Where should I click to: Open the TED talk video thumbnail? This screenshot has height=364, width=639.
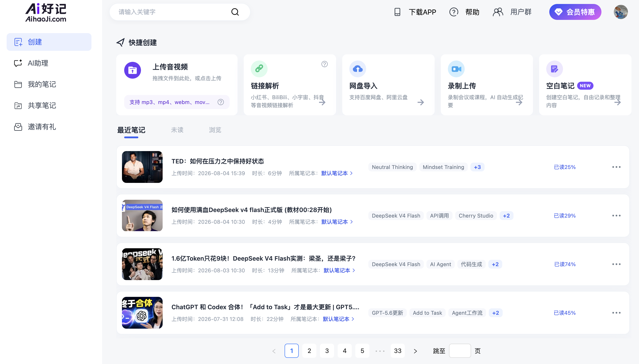[142, 167]
